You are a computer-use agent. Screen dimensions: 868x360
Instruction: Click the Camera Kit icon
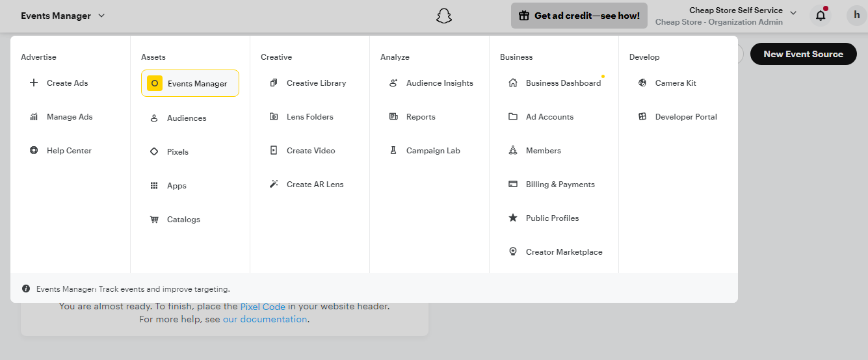642,83
